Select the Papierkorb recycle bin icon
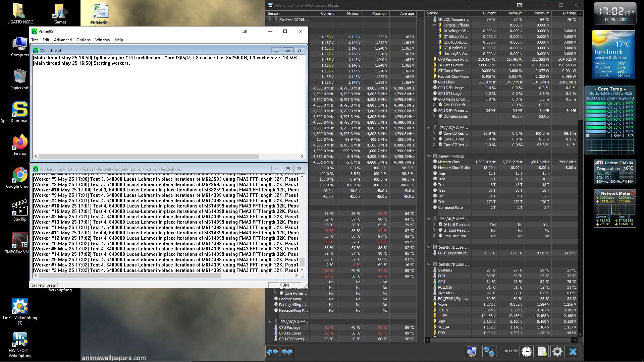644x362 pixels. tap(20, 80)
